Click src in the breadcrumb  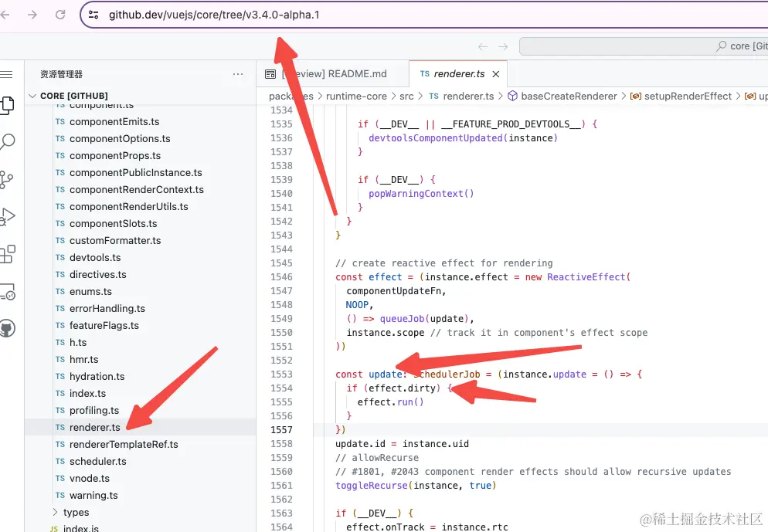point(406,97)
